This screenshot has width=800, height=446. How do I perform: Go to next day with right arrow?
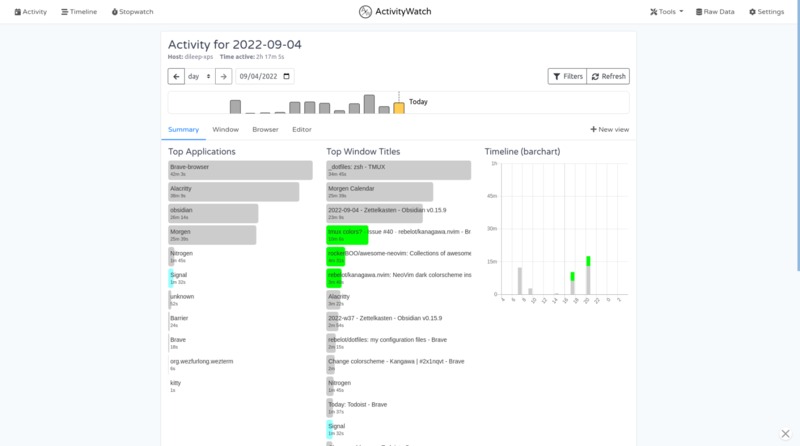(x=223, y=76)
